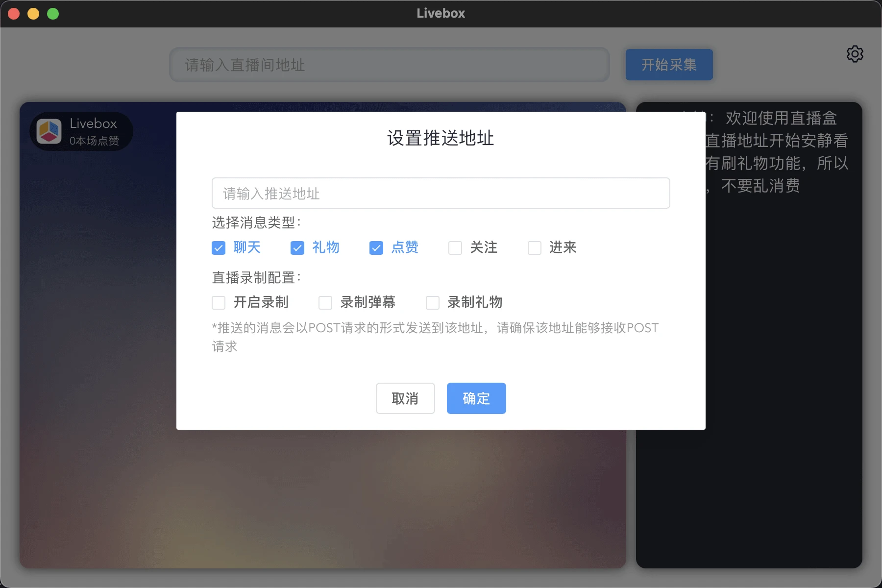Screen dimensions: 882x588
Task: Close the Livebox window with red button
Action: point(14,14)
